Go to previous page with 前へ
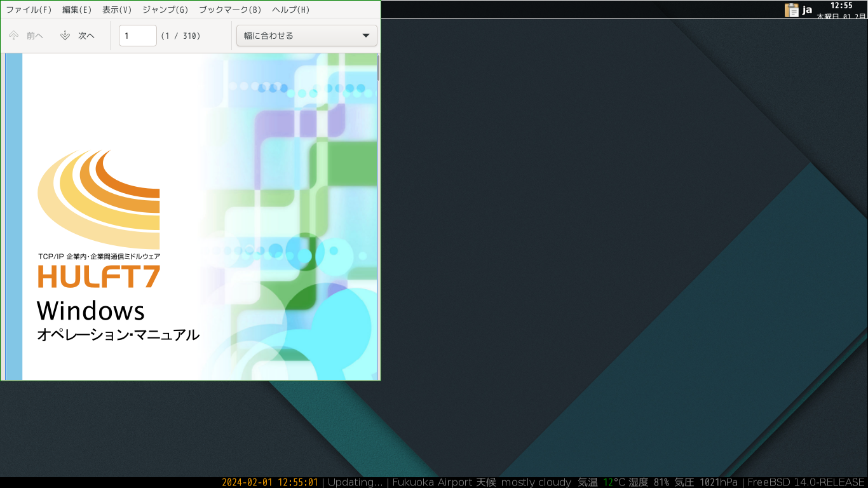Viewport: 868px width, 488px height. point(26,36)
